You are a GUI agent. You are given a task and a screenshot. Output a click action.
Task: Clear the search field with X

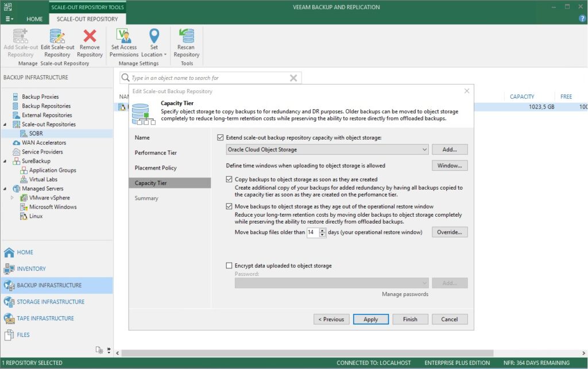(293, 78)
